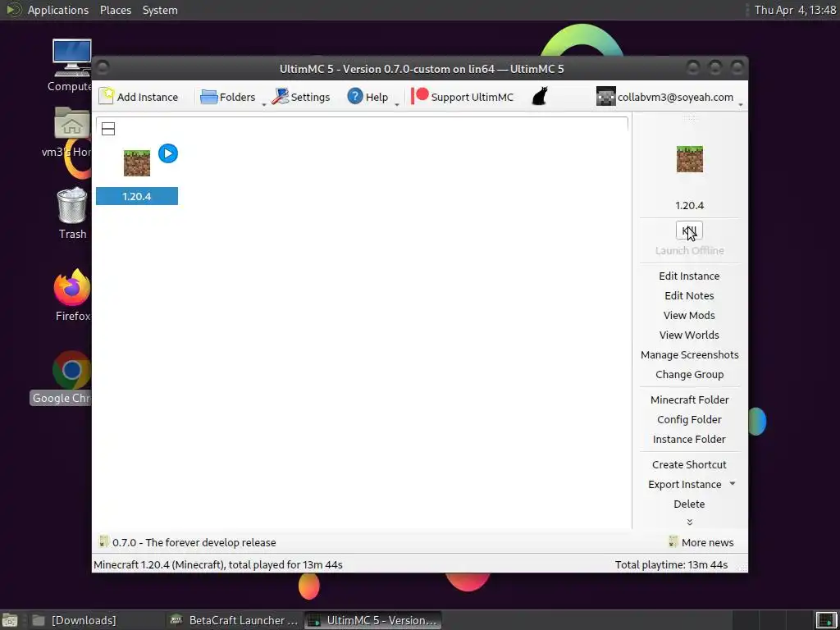Select the 1.20.4 grass block instance icon
The width and height of the screenshot is (840, 630).
click(137, 163)
